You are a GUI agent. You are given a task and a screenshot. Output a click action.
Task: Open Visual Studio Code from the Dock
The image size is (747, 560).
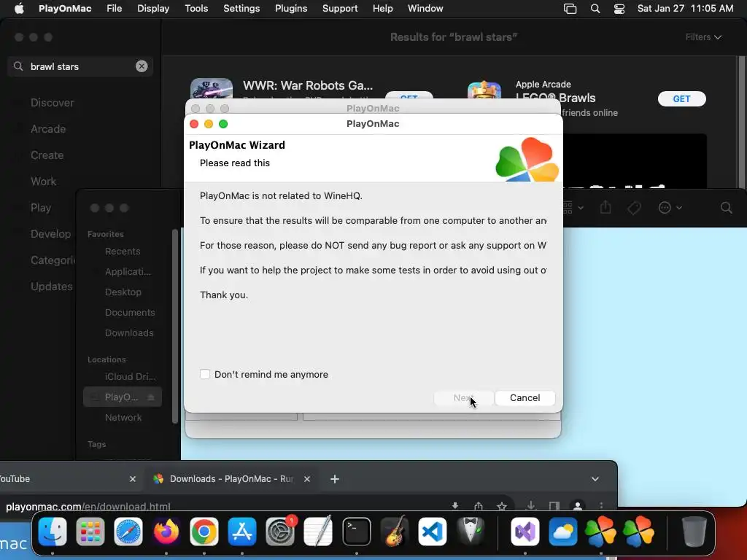(432, 532)
